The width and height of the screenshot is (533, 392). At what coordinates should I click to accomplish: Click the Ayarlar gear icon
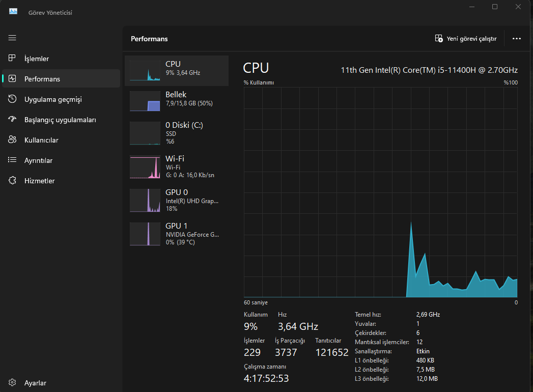coord(12,382)
